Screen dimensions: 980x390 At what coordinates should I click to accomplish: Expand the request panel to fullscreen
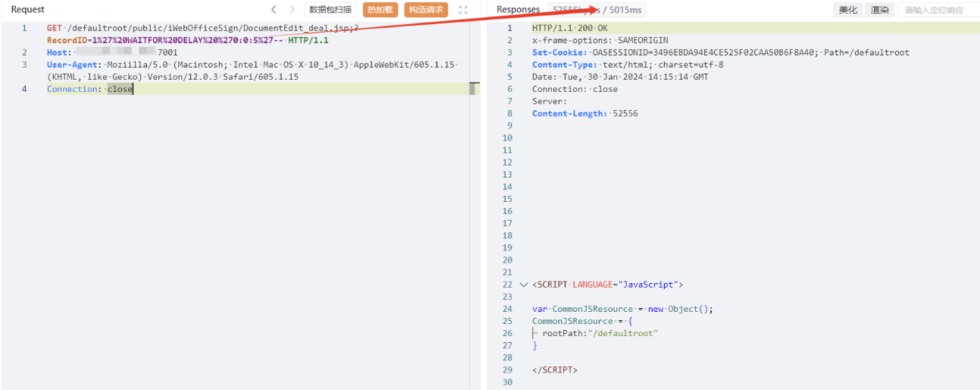(x=464, y=10)
